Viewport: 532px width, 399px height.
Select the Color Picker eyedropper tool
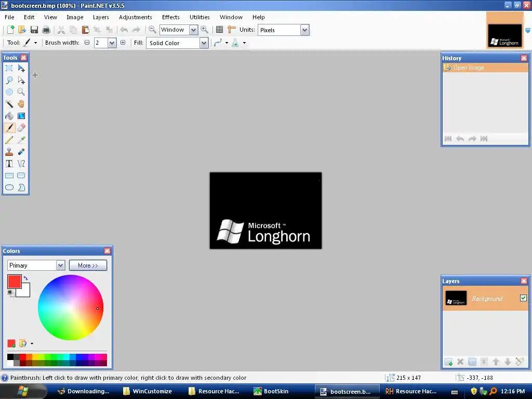click(x=21, y=140)
